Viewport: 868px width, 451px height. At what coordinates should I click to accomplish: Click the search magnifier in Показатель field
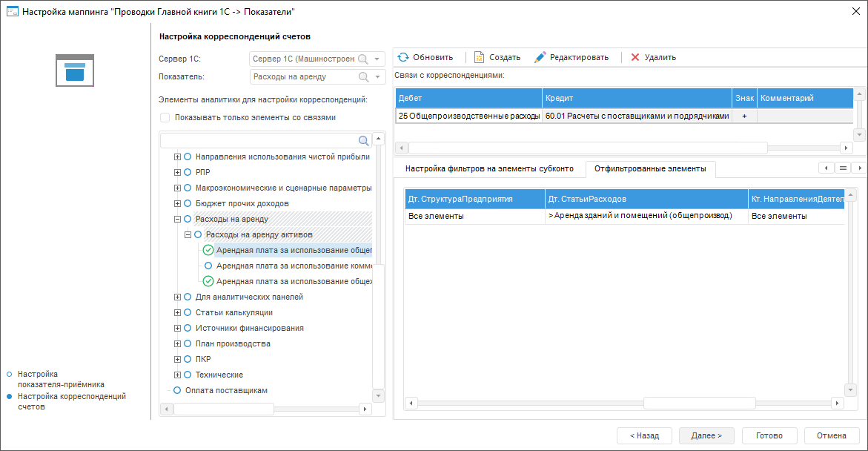click(x=363, y=76)
